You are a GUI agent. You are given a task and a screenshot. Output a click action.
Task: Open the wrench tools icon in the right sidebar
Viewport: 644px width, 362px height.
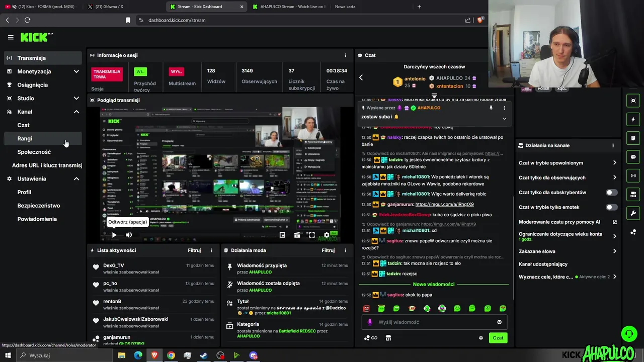[x=633, y=213]
